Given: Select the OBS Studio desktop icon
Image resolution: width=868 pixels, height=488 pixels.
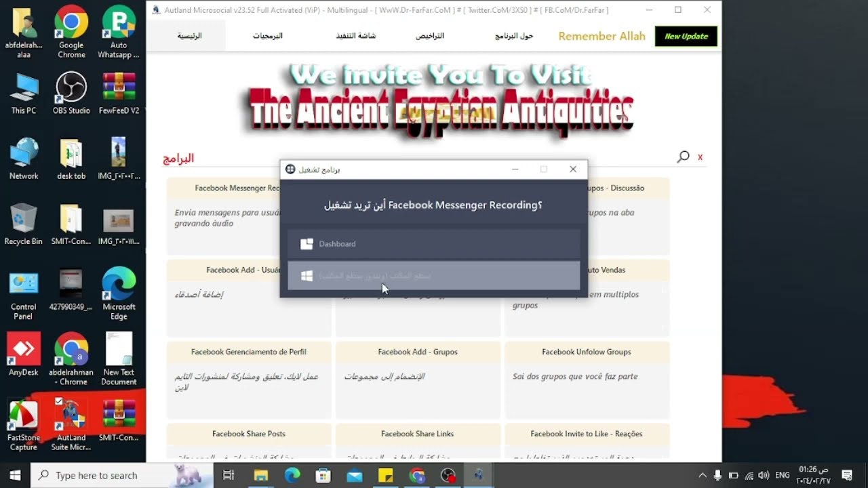Looking at the screenshot, I should point(71,94).
